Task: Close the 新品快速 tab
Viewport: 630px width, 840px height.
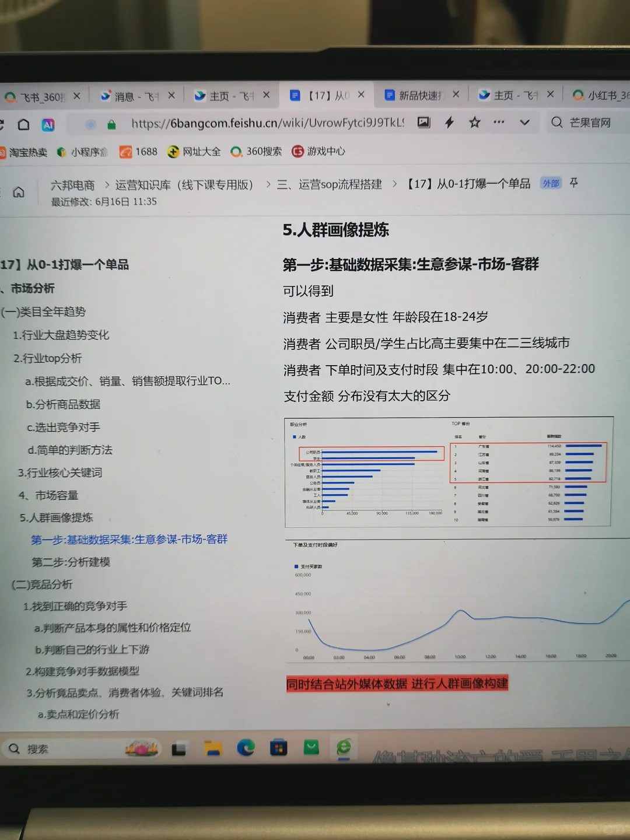Action: pos(456,94)
